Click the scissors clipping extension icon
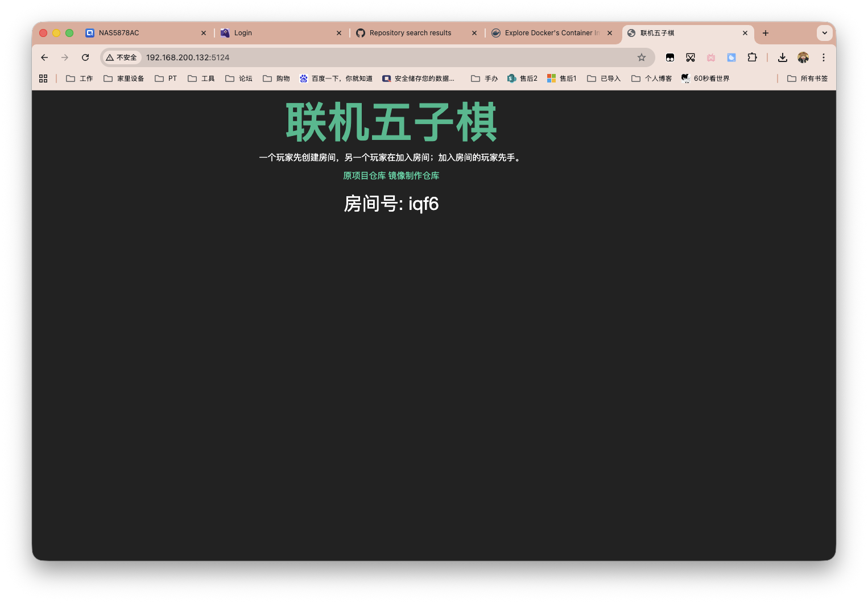The width and height of the screenshot is (868, 603). click(691, 57)
